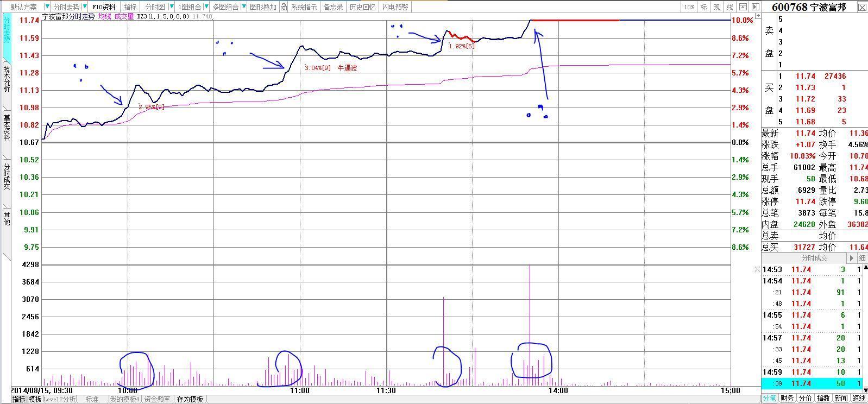
Task: Open the dropdown arrow next to 默认方案
Action: pyautogui.click(x=47, y=7)
